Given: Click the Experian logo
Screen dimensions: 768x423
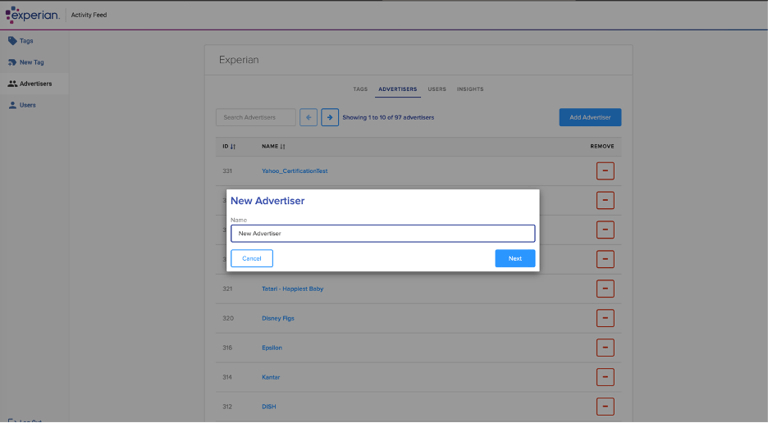Looking at the screenshot, I should (x=32, y=15).
